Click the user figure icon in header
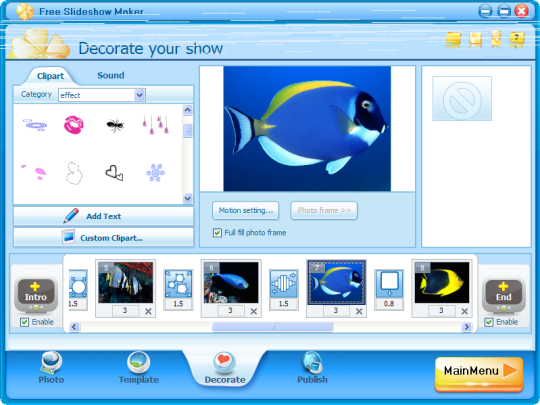 (x=496, y=39)
